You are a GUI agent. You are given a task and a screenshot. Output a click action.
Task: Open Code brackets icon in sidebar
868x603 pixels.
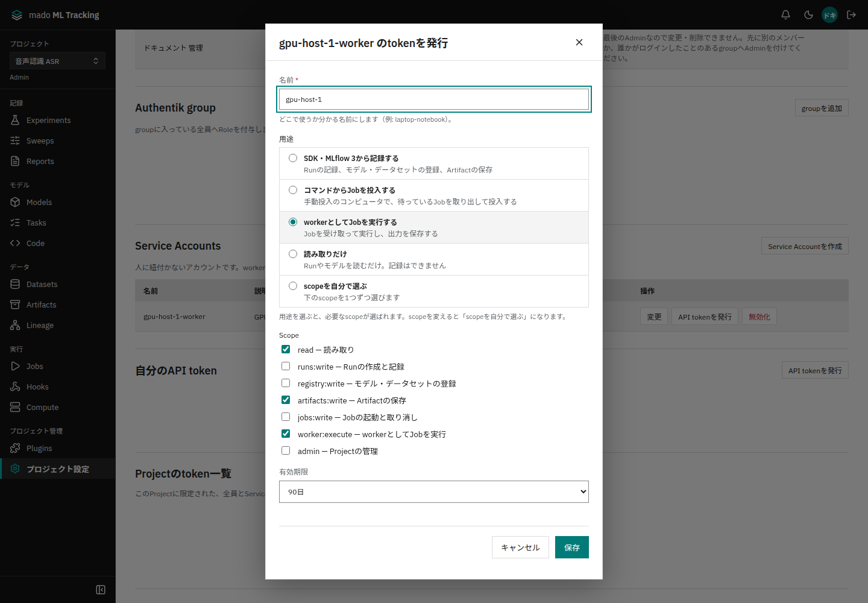click(15, 243)
